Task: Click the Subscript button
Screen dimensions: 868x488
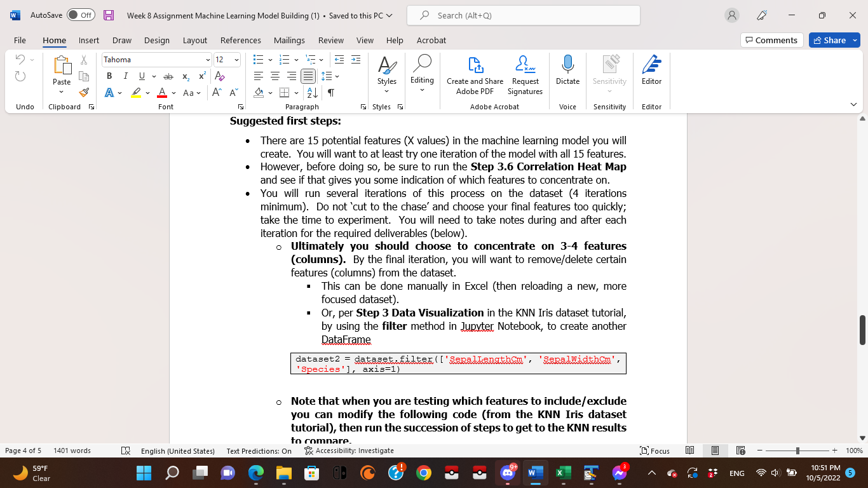Action: pyautogui.click(x=186, y=76)
